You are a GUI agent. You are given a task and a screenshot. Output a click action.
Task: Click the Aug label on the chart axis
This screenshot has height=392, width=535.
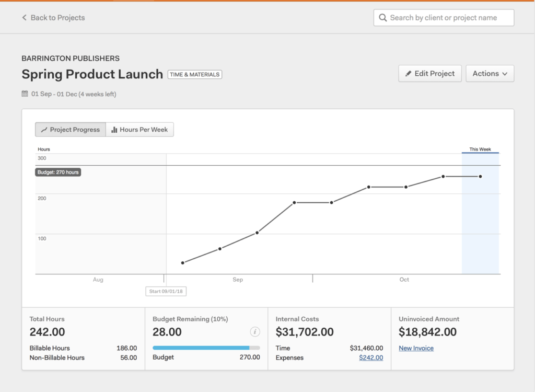[98, 279]
